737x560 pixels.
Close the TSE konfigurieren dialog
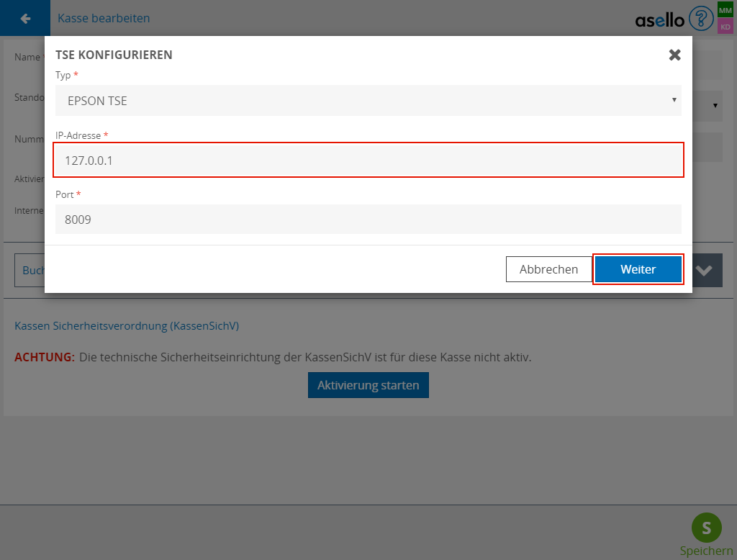[674, 55]
